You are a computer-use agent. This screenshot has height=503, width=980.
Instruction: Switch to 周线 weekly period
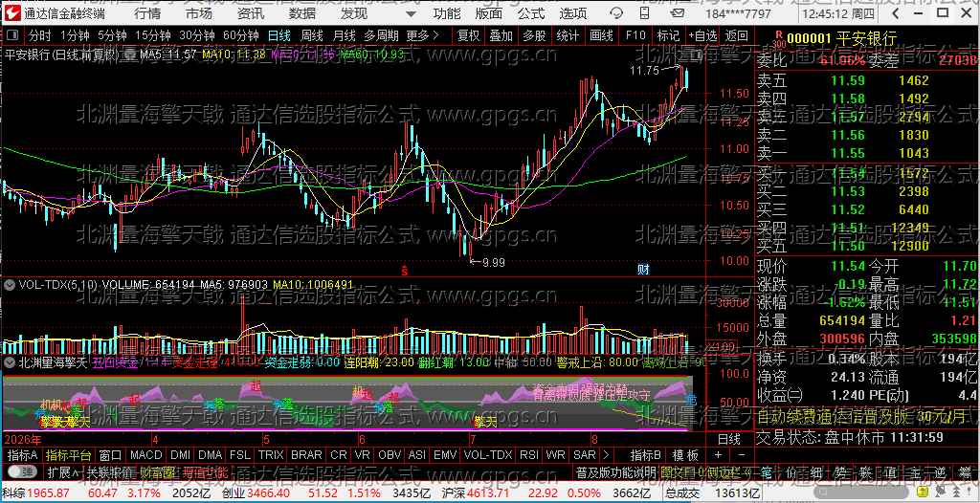tap(311, 35)
